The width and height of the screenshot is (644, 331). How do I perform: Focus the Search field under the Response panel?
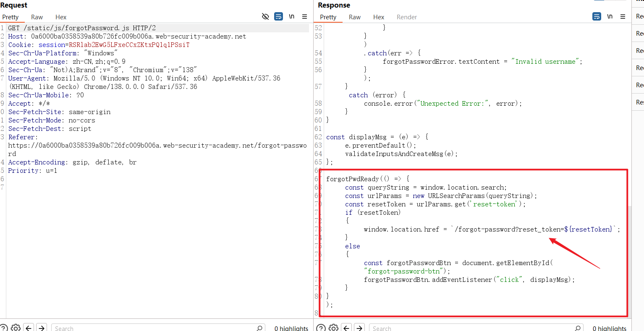click(x=476, y=328)
